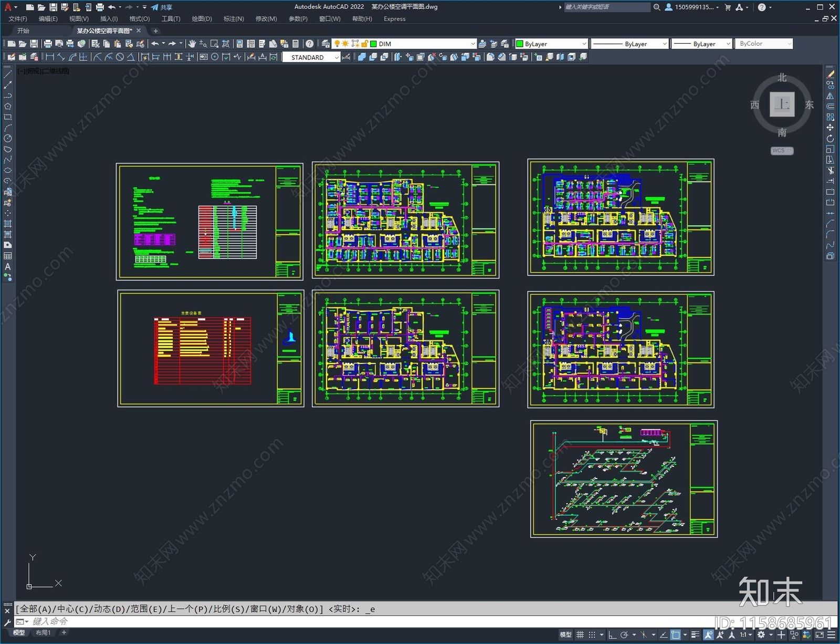Click the green ByLayer color swatch
Viewport: 840px width, 644px height.
tap(520, 44)
